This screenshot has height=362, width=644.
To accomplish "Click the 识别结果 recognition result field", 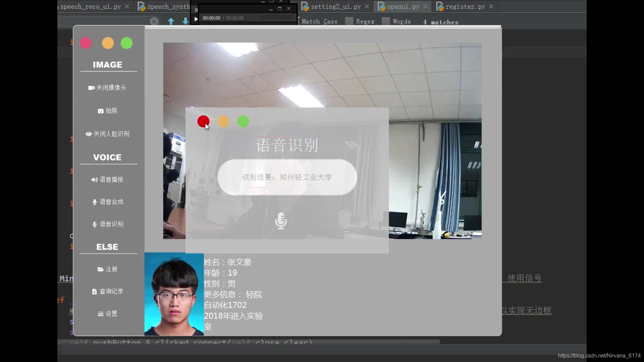I will (287, 177).
